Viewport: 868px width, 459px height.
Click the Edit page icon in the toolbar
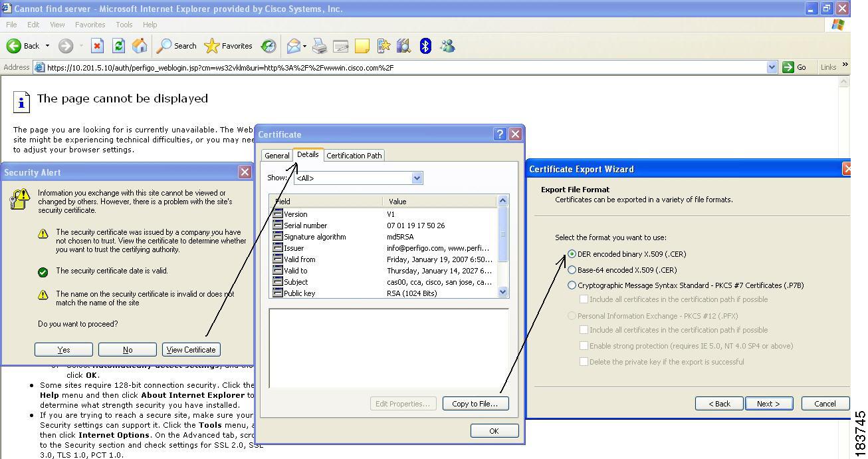(341, 46)
